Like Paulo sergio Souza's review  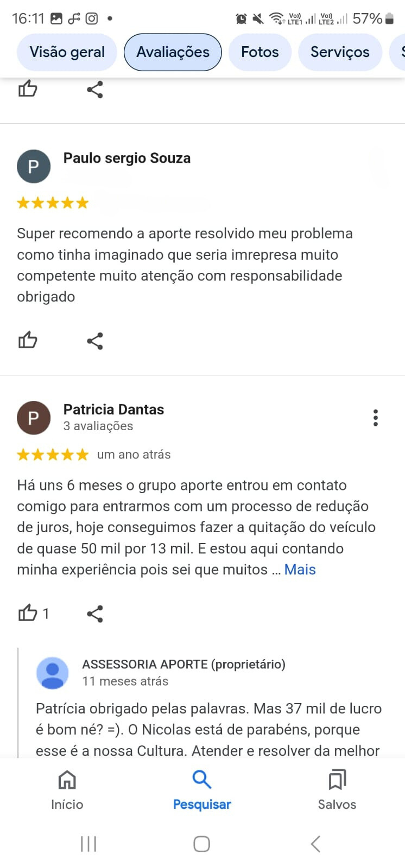(28, 341)
